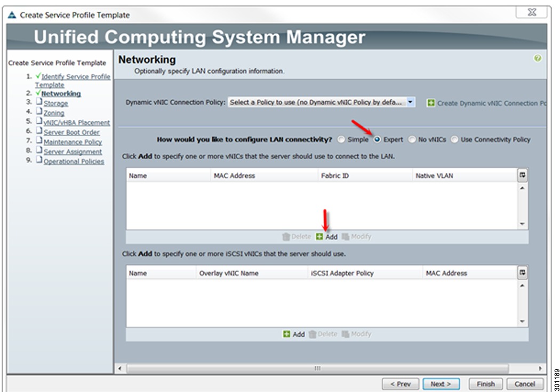This screenshot has width=560, height=392.
Task: Click the help question mark icon
Action: (537, 58)
